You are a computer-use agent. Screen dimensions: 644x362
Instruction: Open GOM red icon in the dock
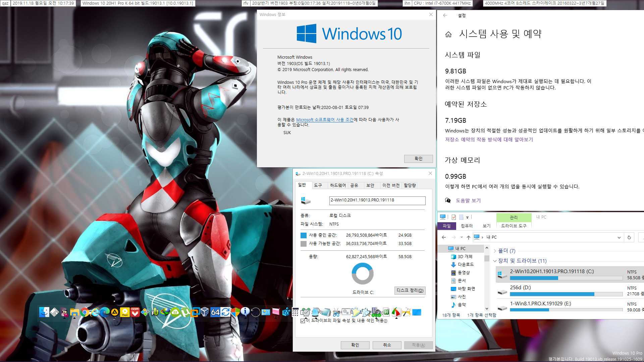coord(135,312)
